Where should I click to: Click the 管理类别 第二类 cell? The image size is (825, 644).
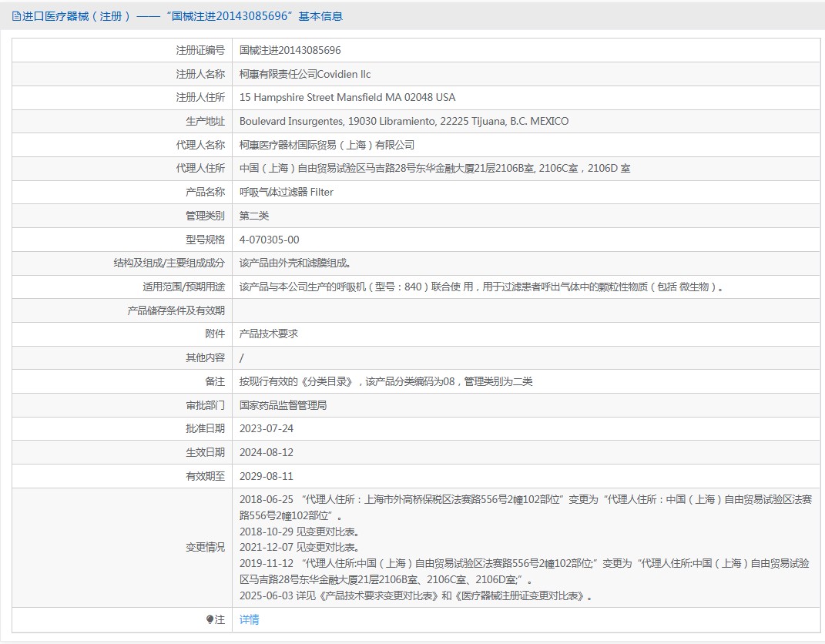254,216
